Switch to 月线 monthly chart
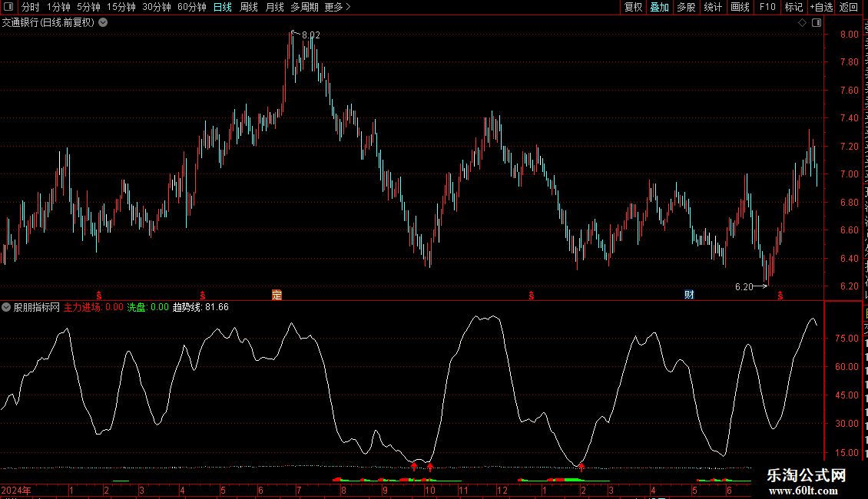 pyautogui.click(x=274, y=7)
